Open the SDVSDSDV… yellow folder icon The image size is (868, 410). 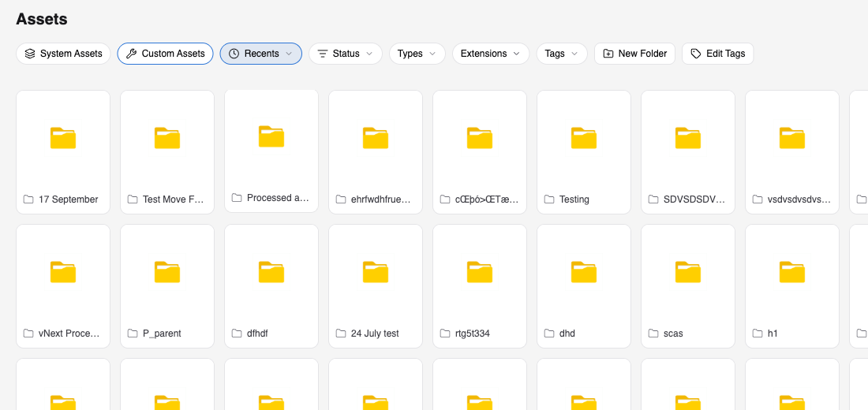coord(687,138)
